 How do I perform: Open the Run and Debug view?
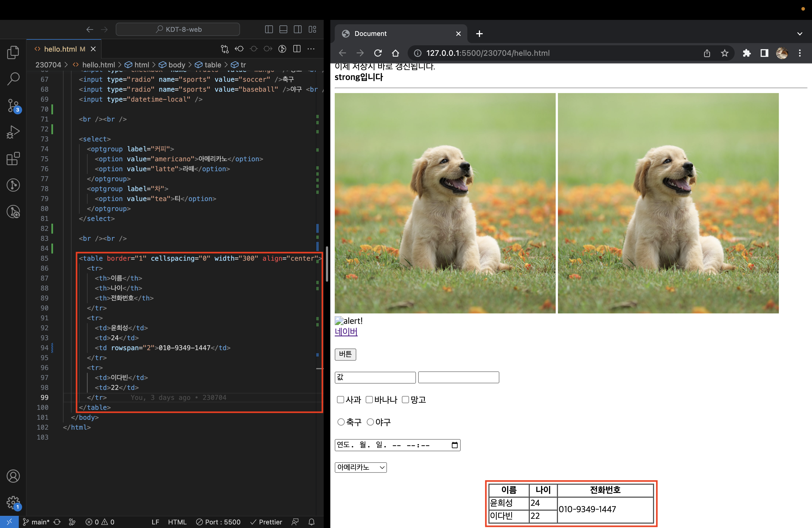[x=13, y=132]
